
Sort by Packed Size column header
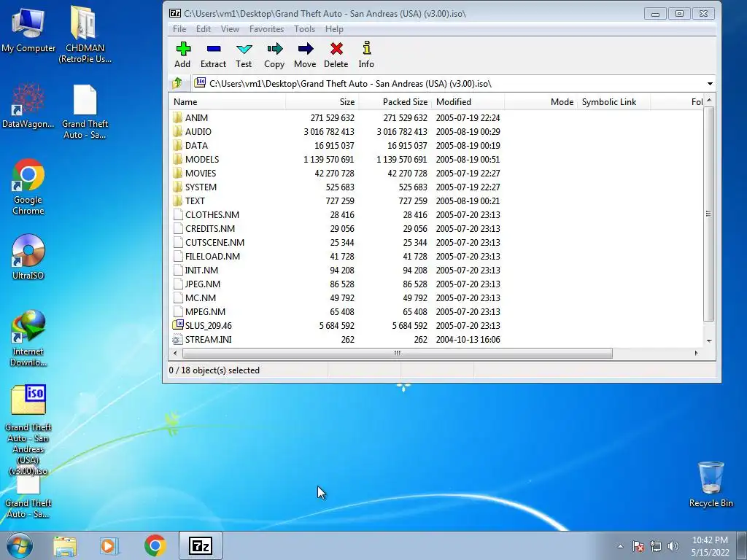tap(395, 102)
